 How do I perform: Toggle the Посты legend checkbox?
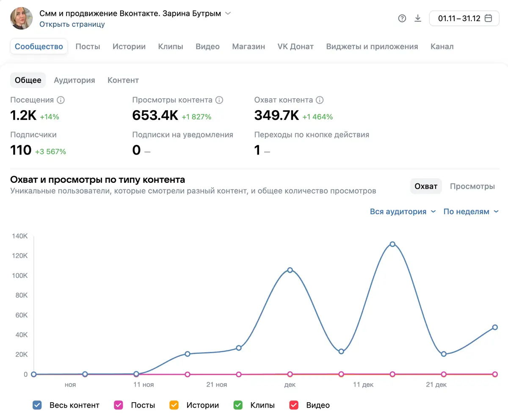(119, 405)
